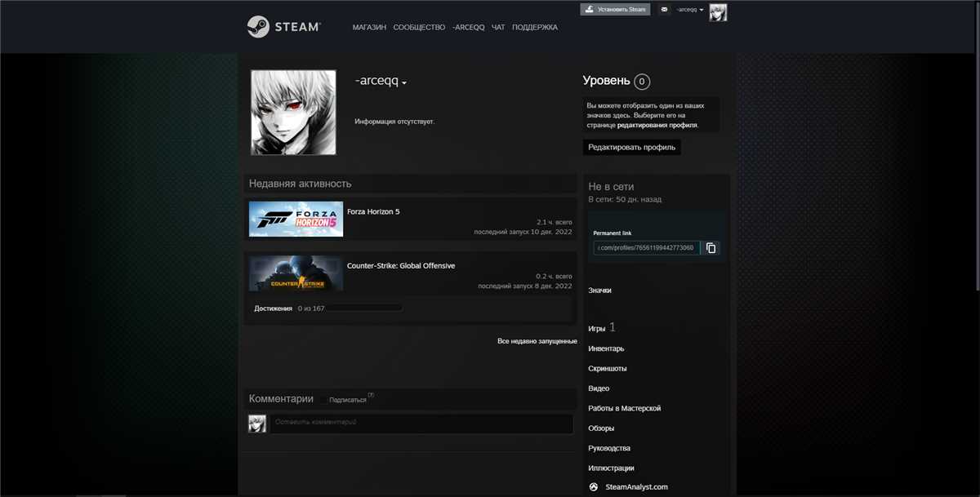
Task: Open the Forza Horizon 5 game thumbnail
Action: 296,219
